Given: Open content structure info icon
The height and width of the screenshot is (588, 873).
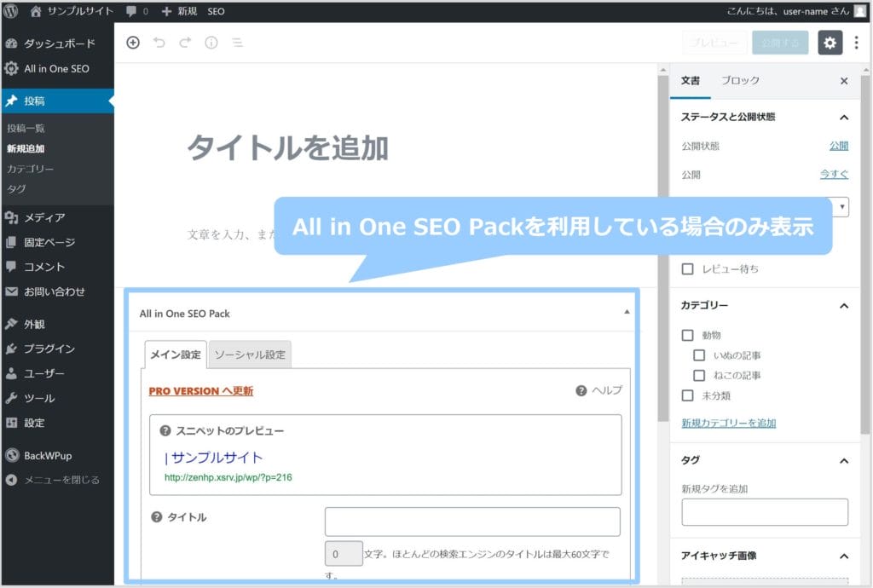Looking at the screenshot, I should 211,43.
